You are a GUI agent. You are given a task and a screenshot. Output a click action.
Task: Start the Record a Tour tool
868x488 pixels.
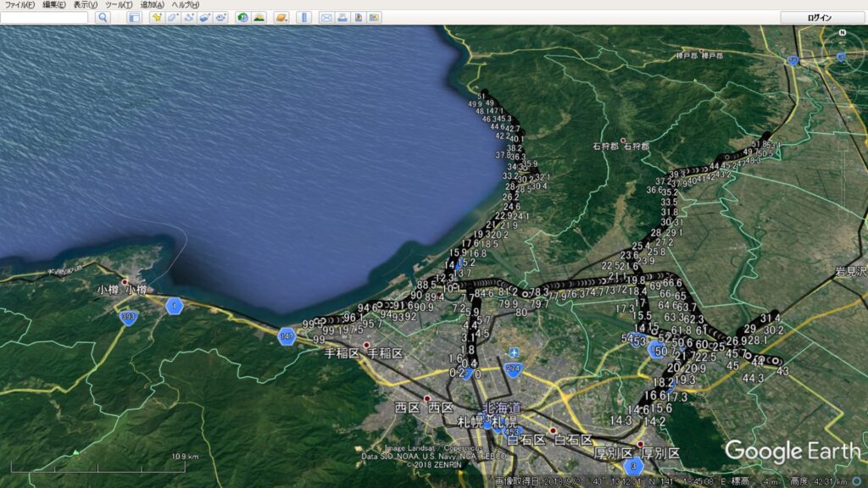pos(220,18)
